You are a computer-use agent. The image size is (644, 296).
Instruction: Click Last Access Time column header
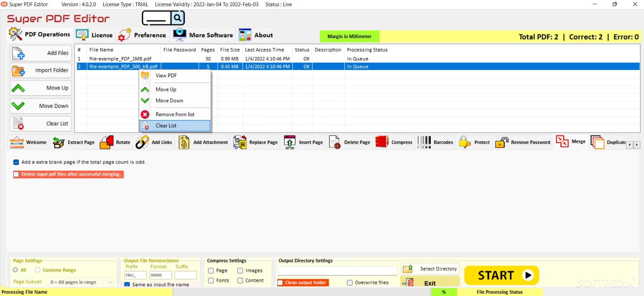268,50
